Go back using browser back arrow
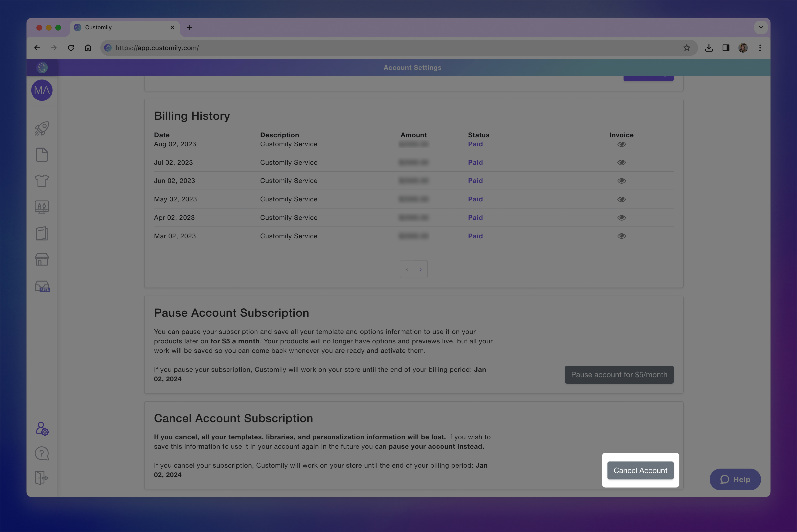Viewport: 797px width, 532px height. tap(37, 48)
